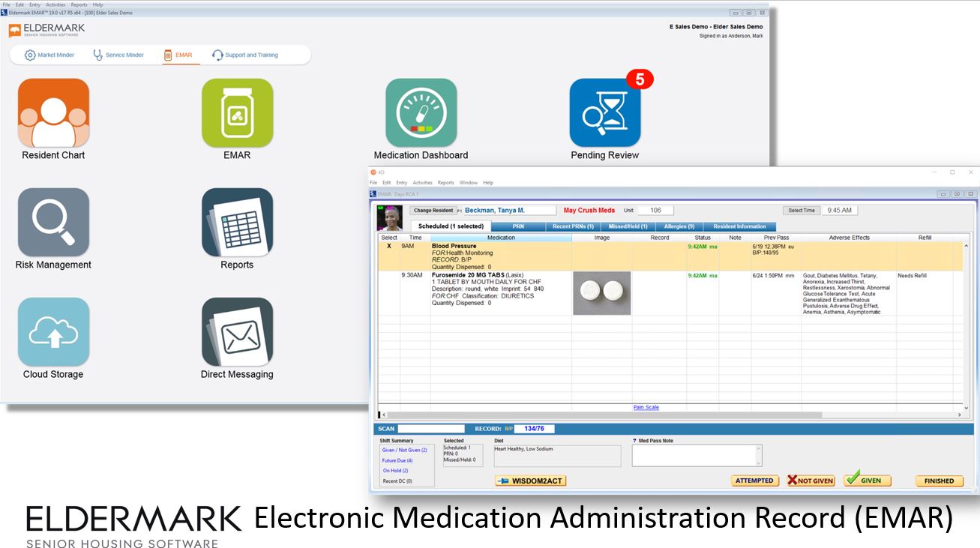Screen dimensions: 980x548
Task: Click the Change Resident button
Action: (433, 211)
